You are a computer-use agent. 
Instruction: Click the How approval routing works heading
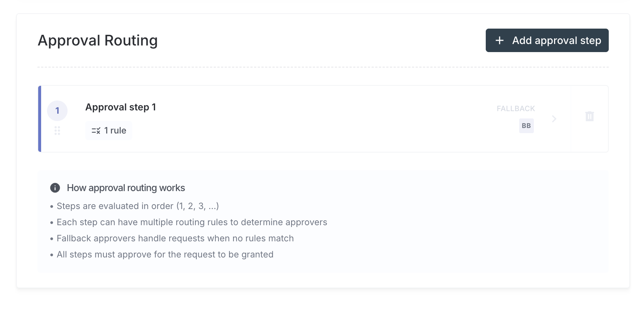point(126,188)
